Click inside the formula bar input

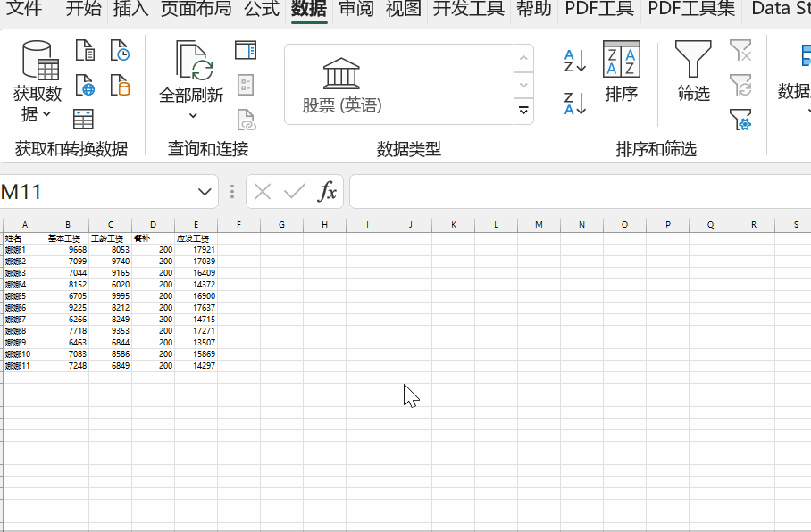(581, 192)
